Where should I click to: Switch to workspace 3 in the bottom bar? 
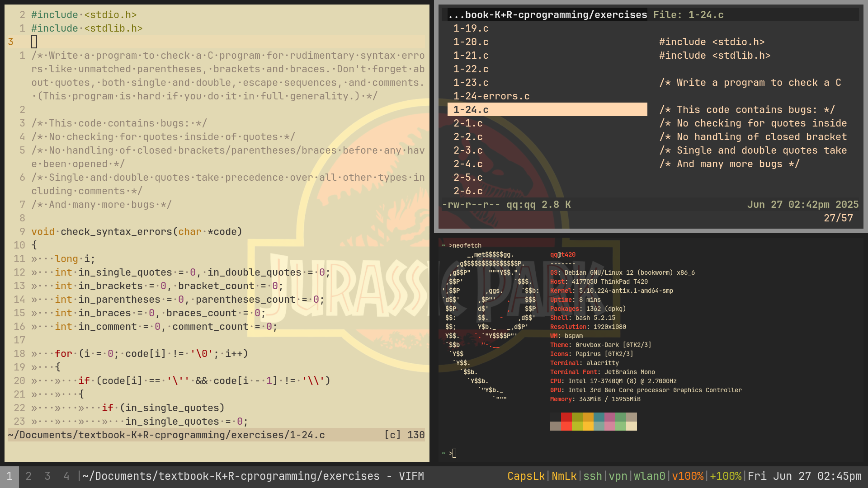coord(47,476)
